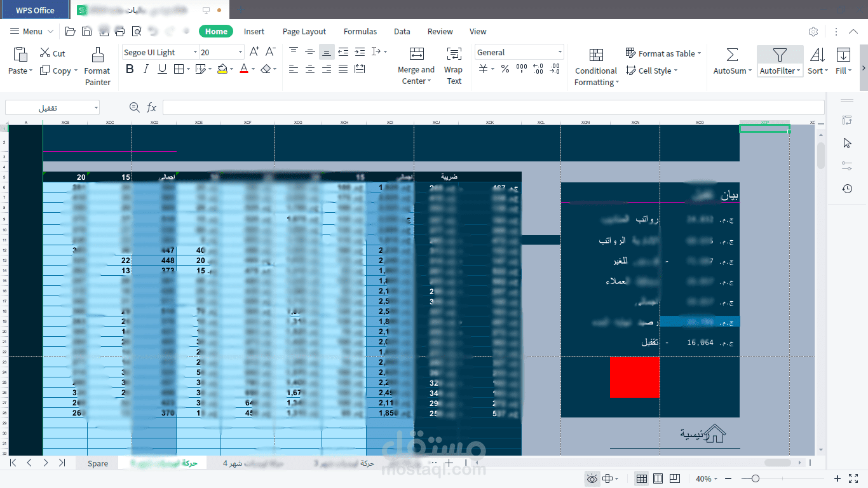Open file with the folder icon
The height and width of the screenshot is (488, 868).
tap(70, 31)
